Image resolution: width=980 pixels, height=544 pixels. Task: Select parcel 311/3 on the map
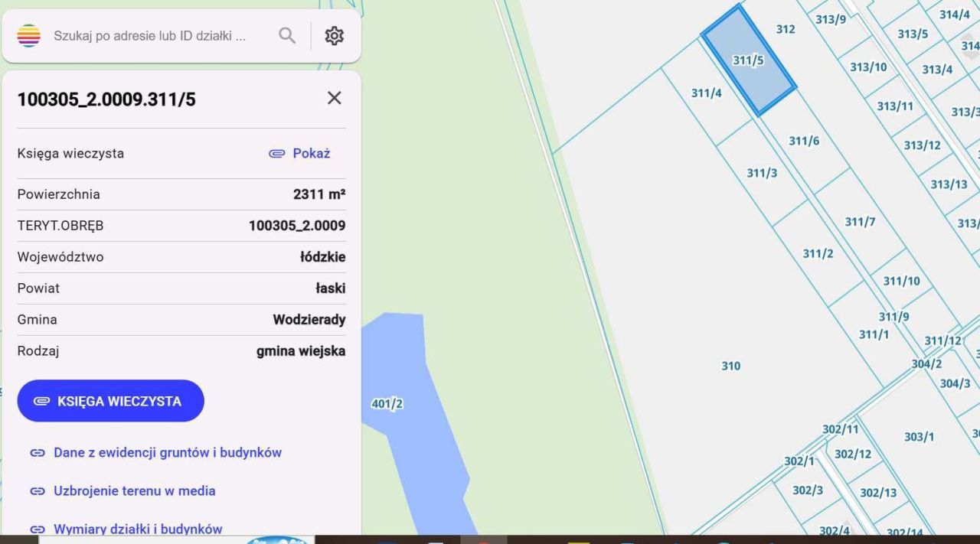pyautogui.click(x=762, y=173)
